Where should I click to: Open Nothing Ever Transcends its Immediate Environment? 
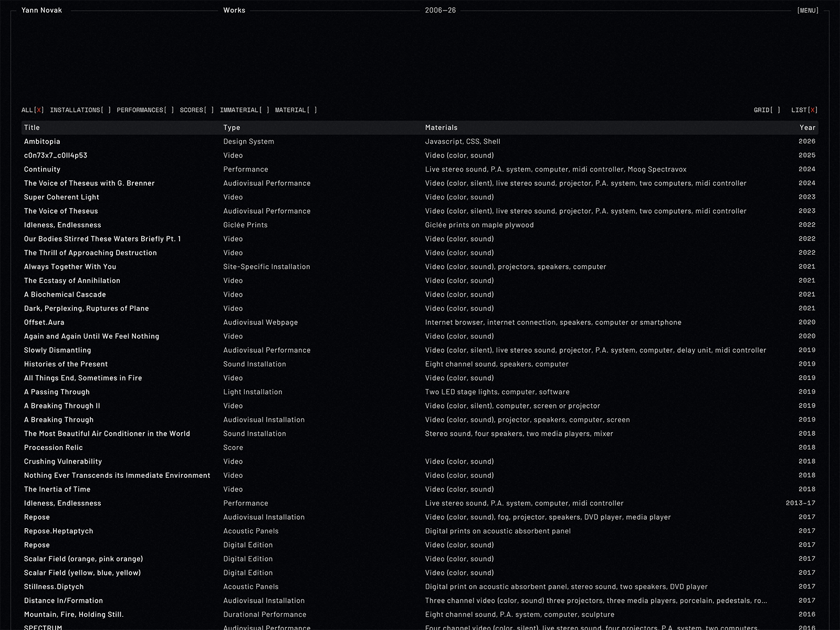click(x=117, y=476)
